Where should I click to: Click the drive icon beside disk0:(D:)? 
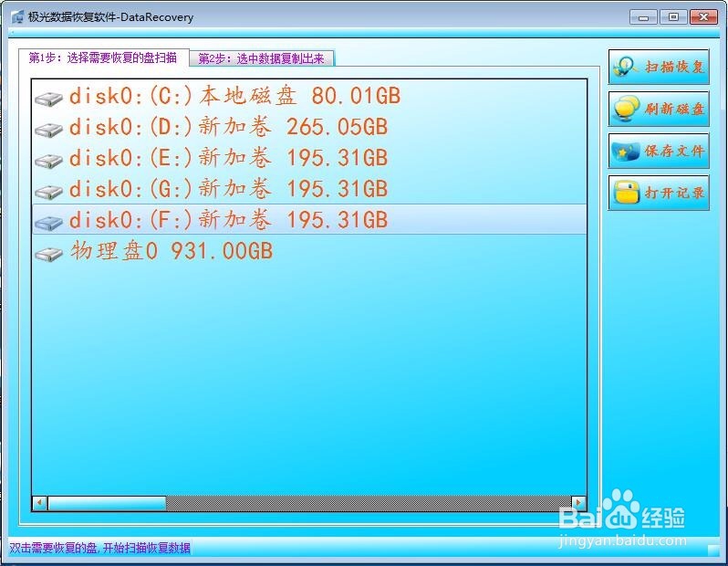tap(48, 130)
